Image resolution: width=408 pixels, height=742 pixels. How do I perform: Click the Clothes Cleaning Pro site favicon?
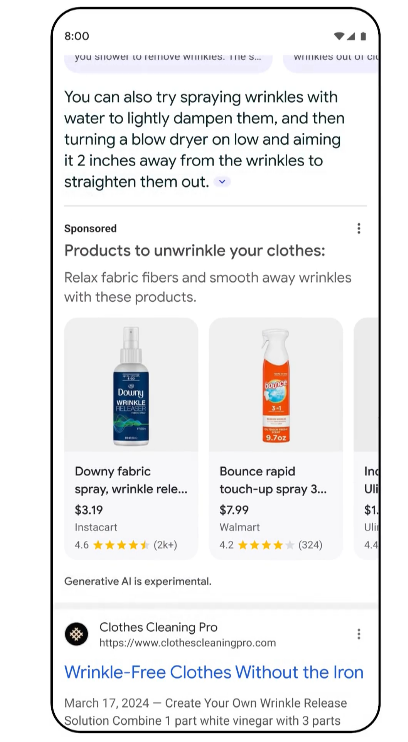[x=76, y=634]
